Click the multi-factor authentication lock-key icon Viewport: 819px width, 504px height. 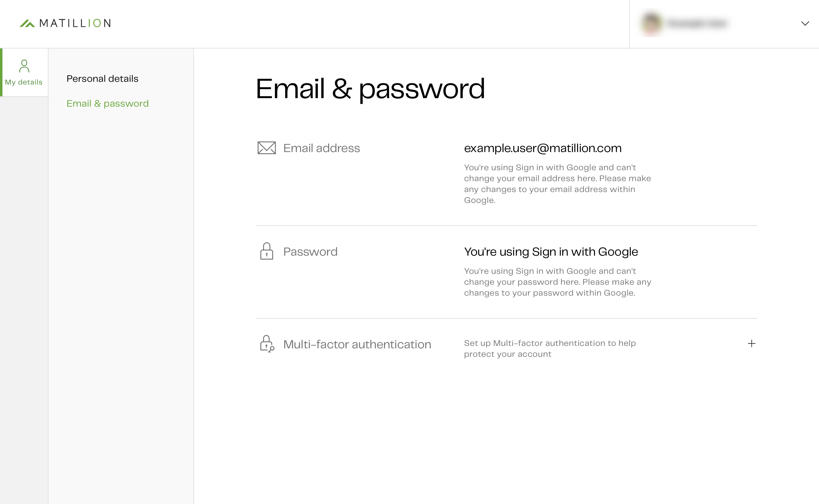[x=267, y=344]
